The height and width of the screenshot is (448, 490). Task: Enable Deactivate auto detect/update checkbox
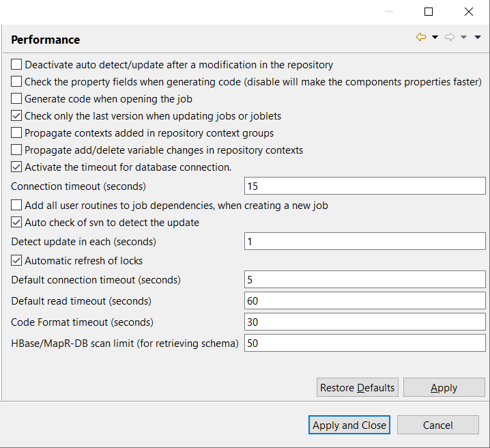click(x=17, y=65)
